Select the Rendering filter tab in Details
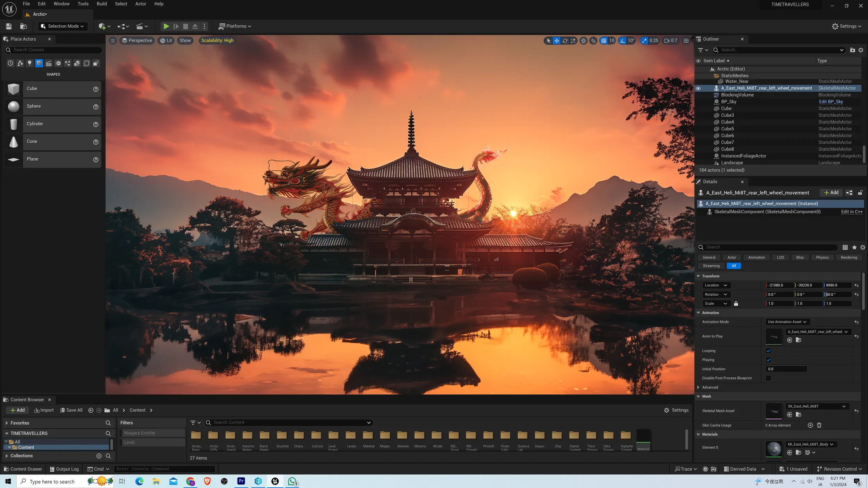This screenshot has height=488, width=868. [849, 258]
